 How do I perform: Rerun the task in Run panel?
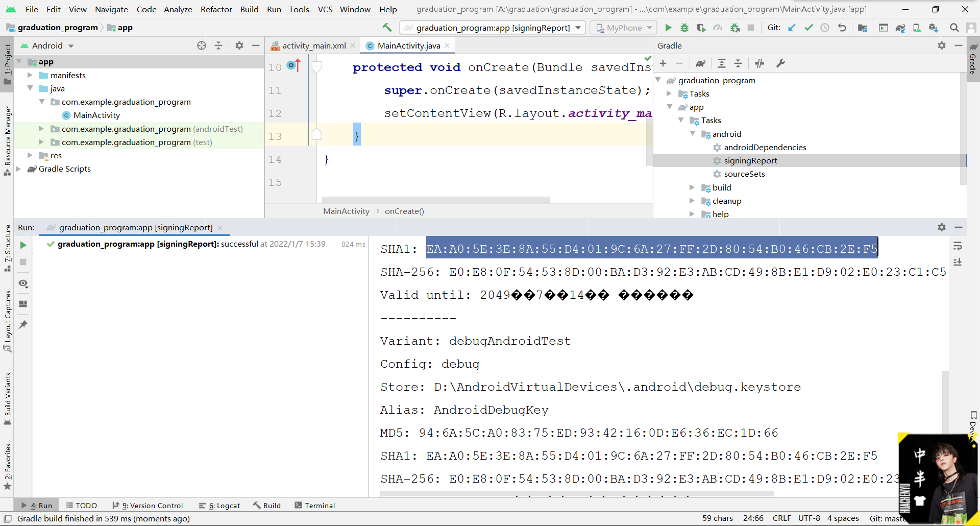pos(23,245)
